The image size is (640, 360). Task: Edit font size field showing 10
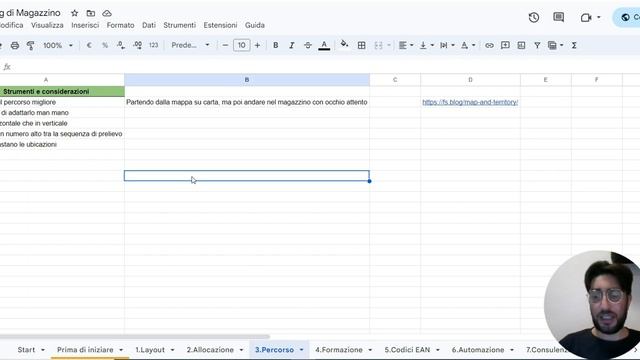241,45
